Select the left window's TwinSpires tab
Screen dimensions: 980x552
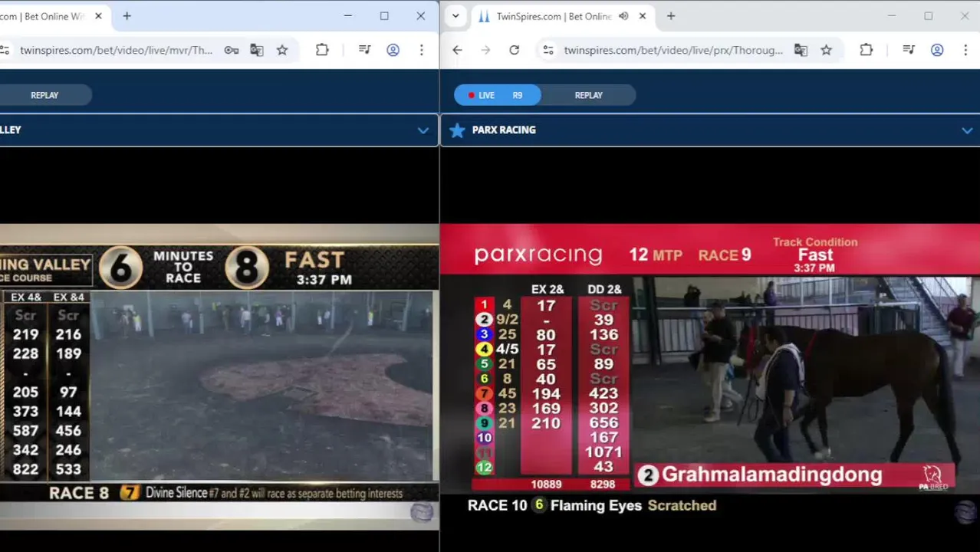[x=54, y=16]
